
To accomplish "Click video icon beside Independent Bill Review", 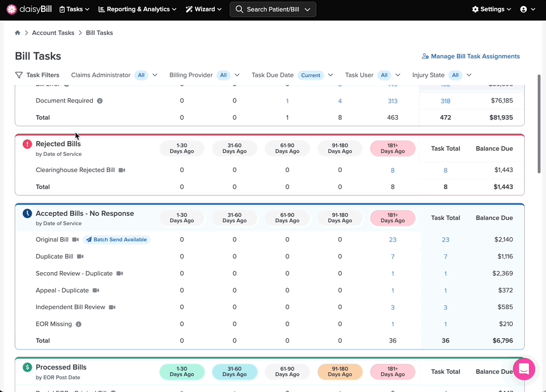I will pyautogui.click(x=112, y=308).
